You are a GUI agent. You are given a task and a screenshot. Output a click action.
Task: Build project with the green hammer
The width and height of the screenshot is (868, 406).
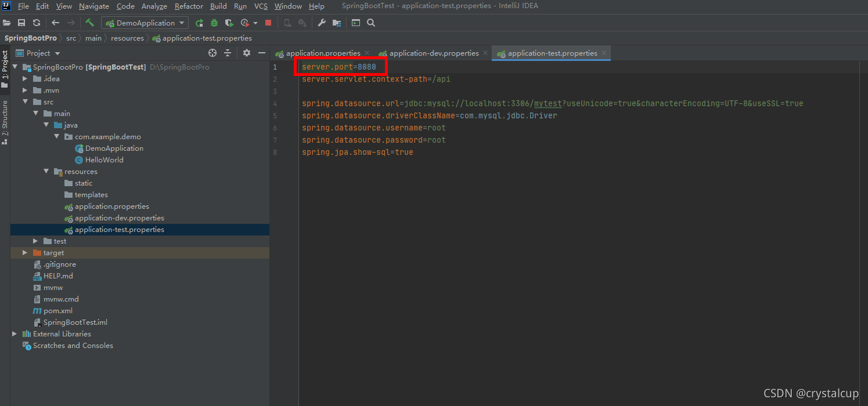(89, 23)
